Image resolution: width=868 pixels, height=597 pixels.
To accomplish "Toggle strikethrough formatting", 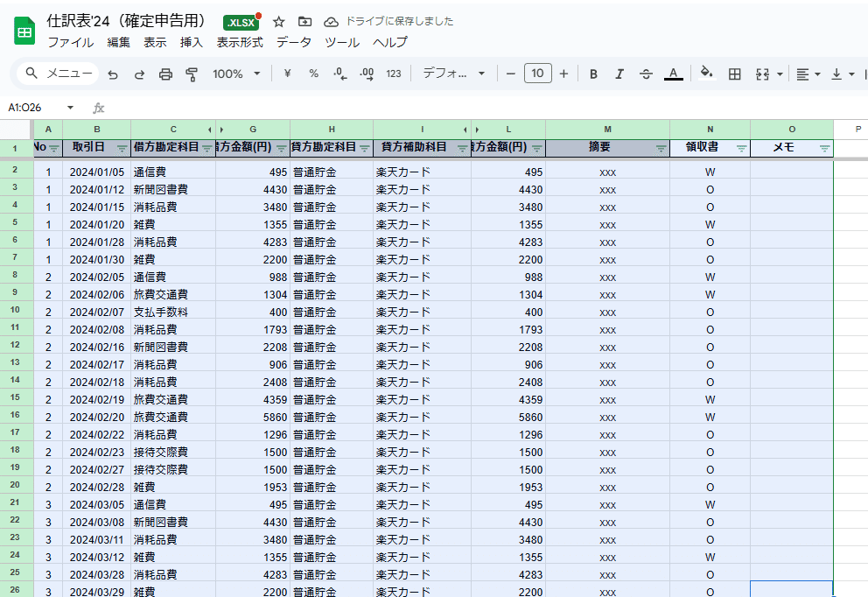I will (646, 74).
